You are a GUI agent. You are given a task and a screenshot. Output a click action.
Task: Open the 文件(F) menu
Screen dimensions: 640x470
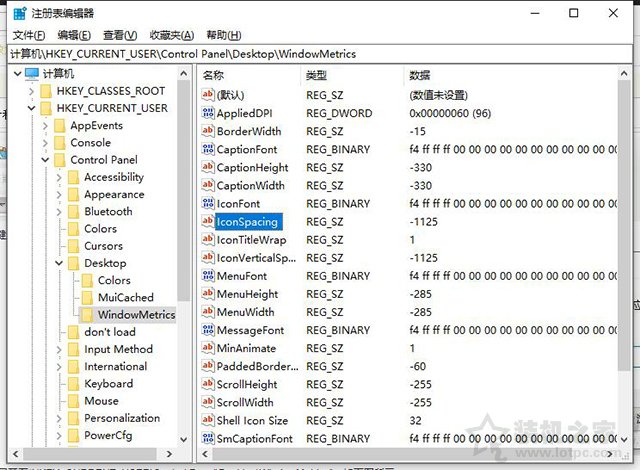point(29,35)
